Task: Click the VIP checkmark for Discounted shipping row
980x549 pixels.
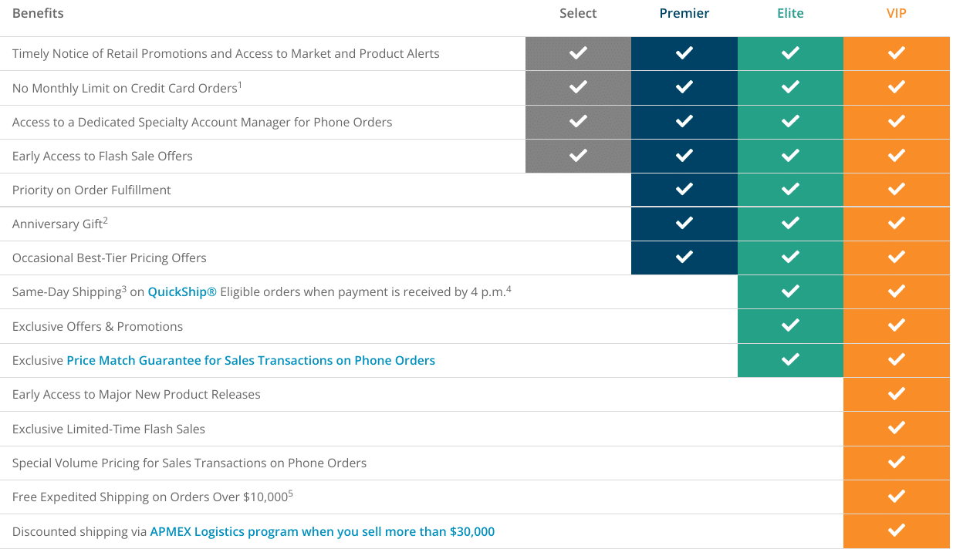Action: (x=896, y=530)
